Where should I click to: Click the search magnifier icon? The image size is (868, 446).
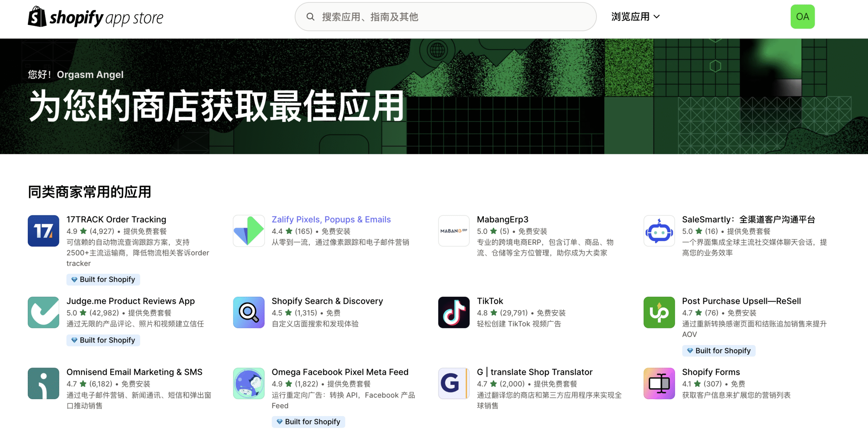(x=310, y=17)
